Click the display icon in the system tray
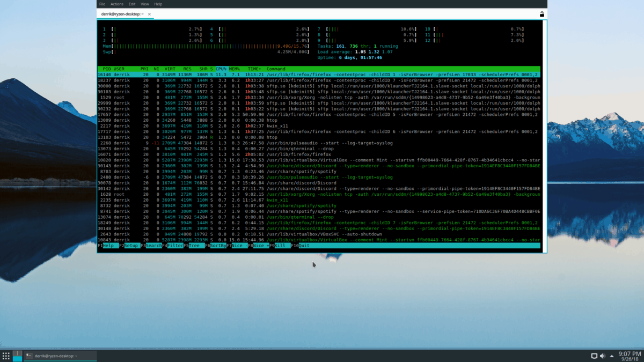 pyautogui.click(x=595, y=356)
